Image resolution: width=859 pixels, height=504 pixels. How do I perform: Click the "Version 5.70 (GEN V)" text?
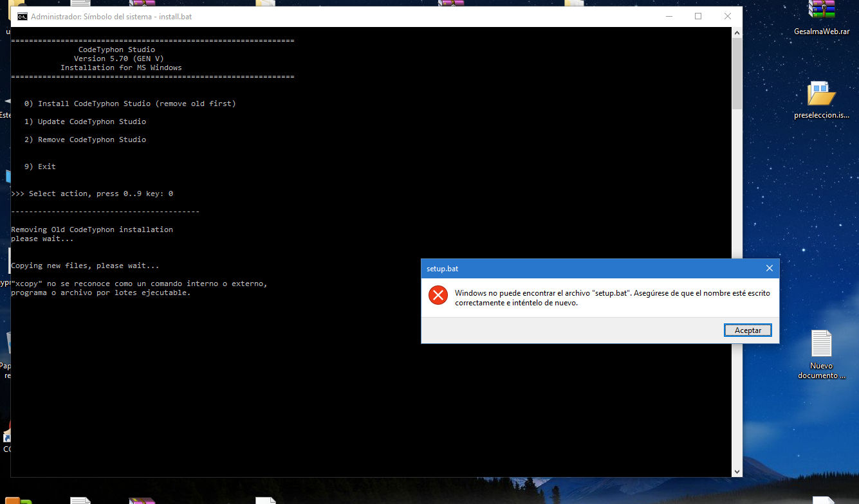119,59
